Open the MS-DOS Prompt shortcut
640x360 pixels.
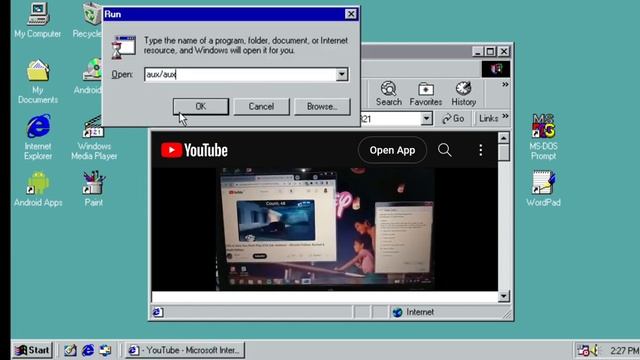pyautogui.click(x=543, y=137)
